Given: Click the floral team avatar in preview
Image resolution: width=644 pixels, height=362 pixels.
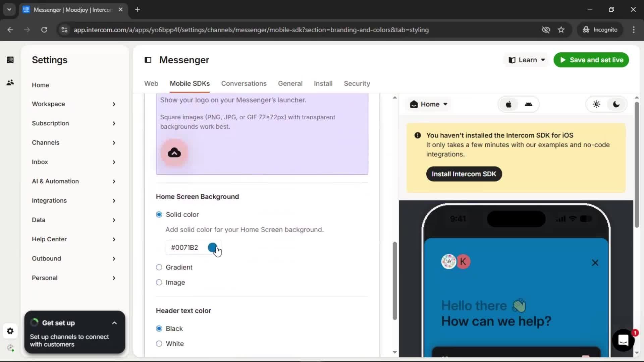Looking at the screenshot, I should 448,262.
